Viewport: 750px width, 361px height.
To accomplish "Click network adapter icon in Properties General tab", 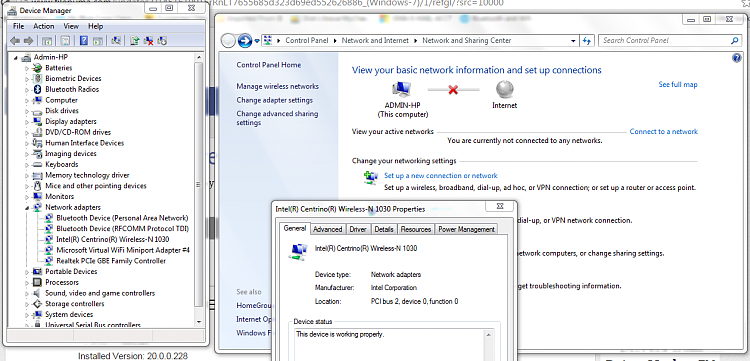I will 298,251.
